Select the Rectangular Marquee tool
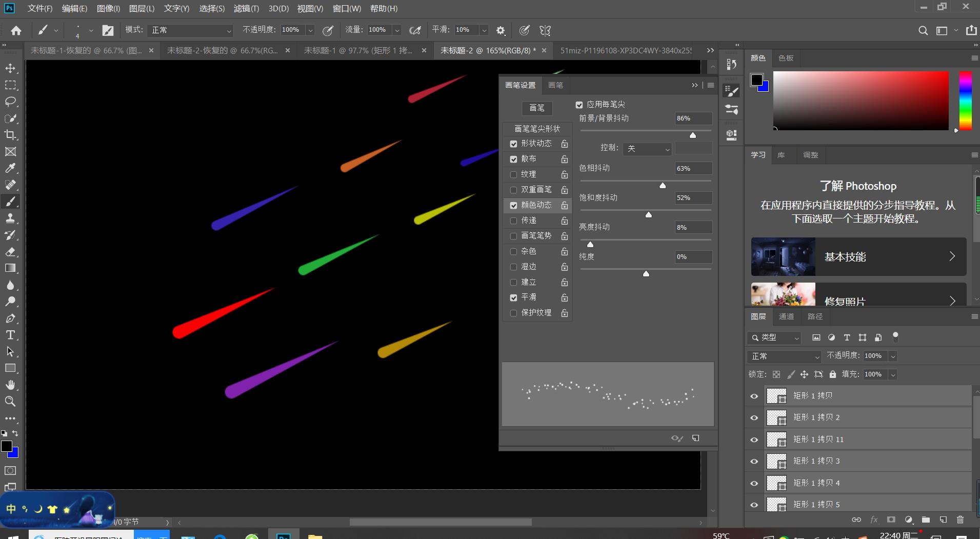 click(10, 85)
